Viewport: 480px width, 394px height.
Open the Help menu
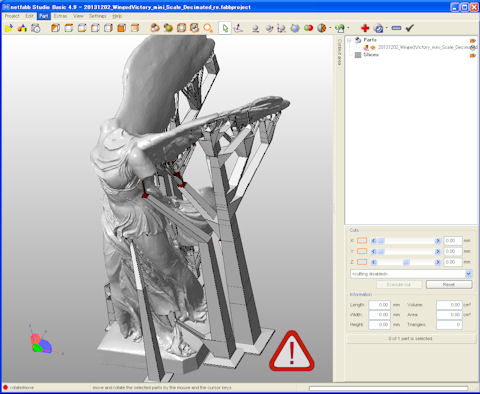click(117, 16)
